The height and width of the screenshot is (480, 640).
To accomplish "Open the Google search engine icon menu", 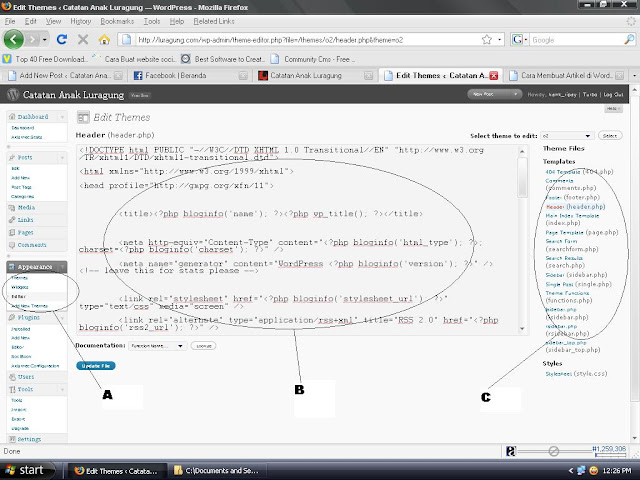I will pyautogui.click(x=519, y=40).
